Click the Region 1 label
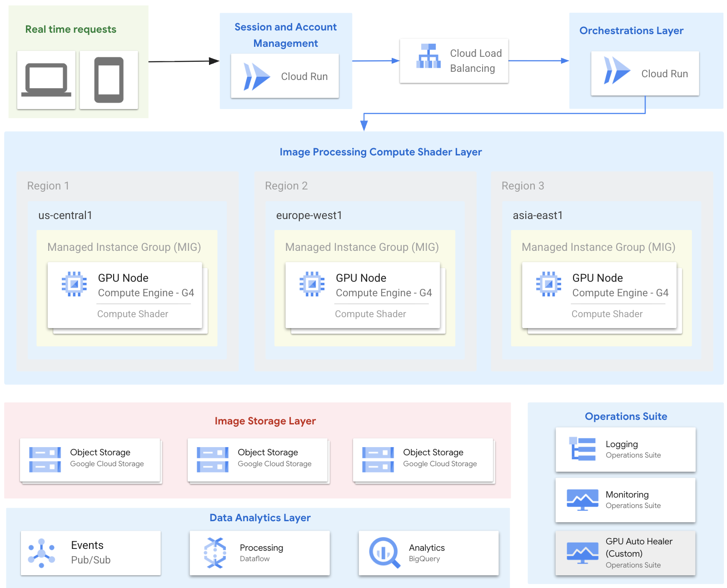 pyautogui.click(x=48, y=186)
